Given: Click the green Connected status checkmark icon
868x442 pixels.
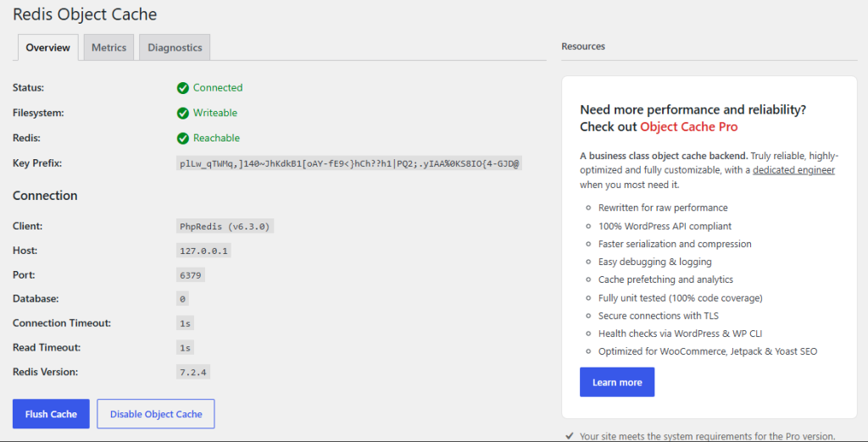Looking at the screenshot, I should coord(183,88).
